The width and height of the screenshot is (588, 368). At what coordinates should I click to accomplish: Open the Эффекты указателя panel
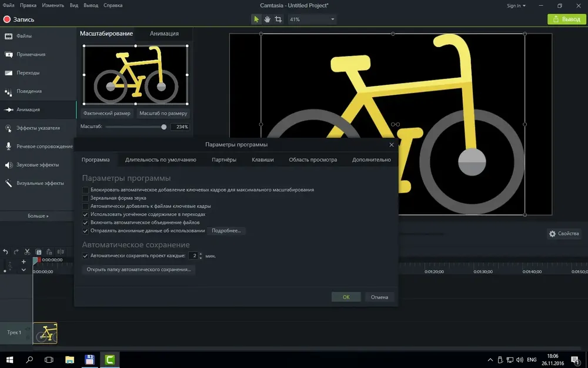38,128
